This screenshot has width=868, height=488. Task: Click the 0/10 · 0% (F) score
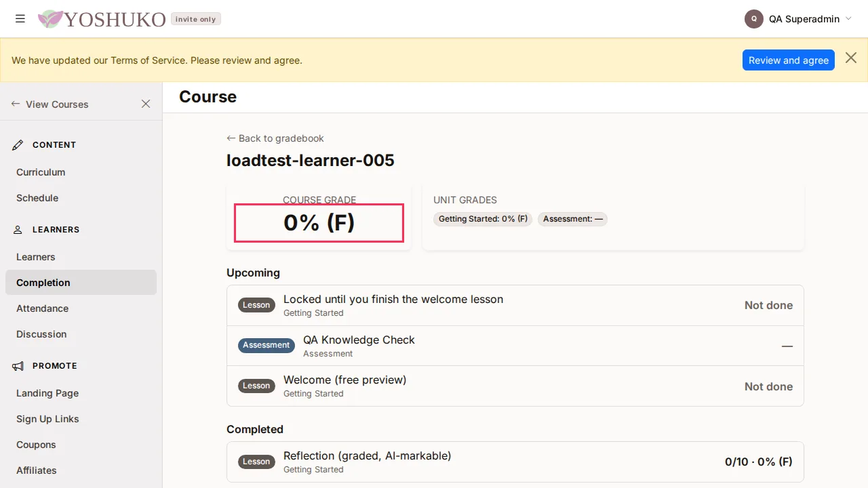(x=759, y=462)
